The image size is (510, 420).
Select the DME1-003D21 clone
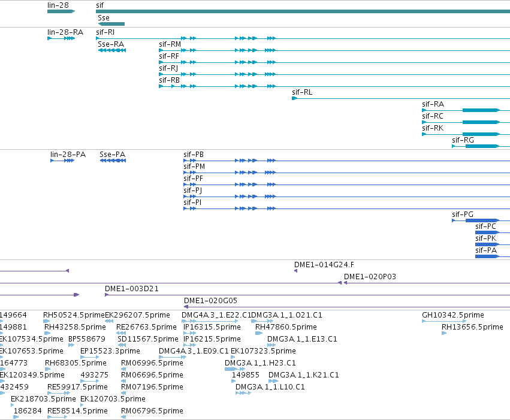[307, 295]
